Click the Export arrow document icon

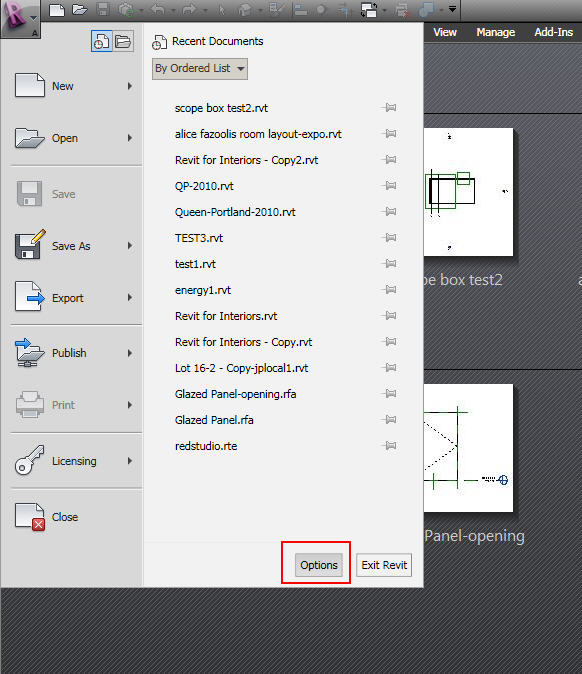point(30,296)
